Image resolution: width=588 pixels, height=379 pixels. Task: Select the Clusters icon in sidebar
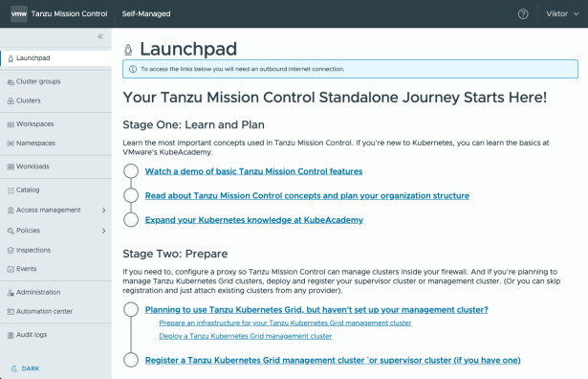click(x=11, y=100)
